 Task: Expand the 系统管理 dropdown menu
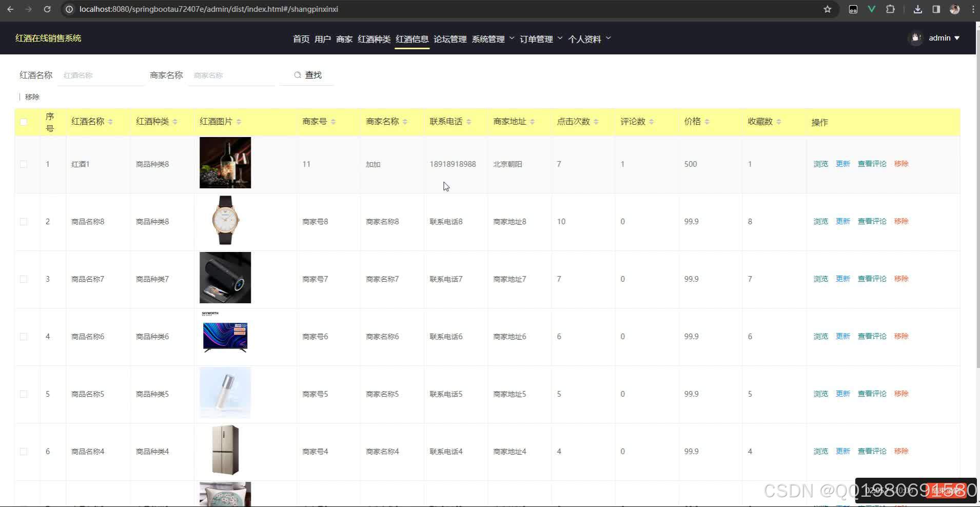[493, 39]
